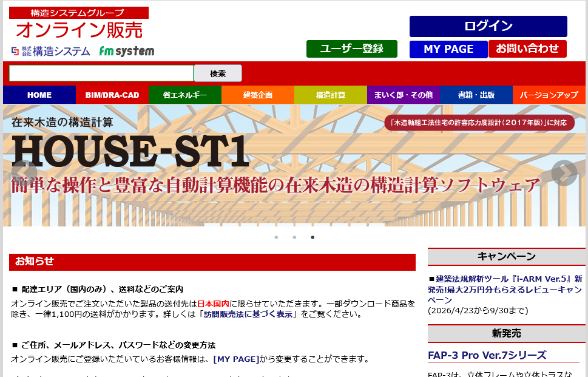Open the BIM/DRA-CAD navigation tab
This screenshot has height=377, width=588.
(112, 95)
